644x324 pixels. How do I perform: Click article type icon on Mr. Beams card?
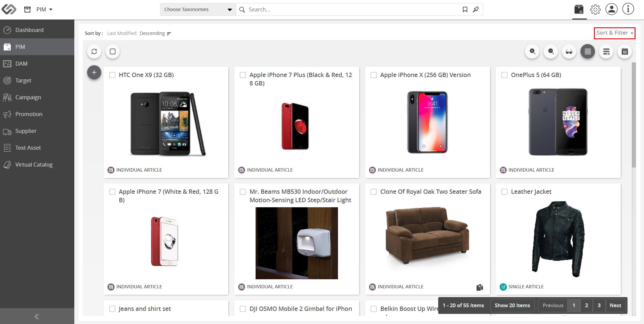242,287
